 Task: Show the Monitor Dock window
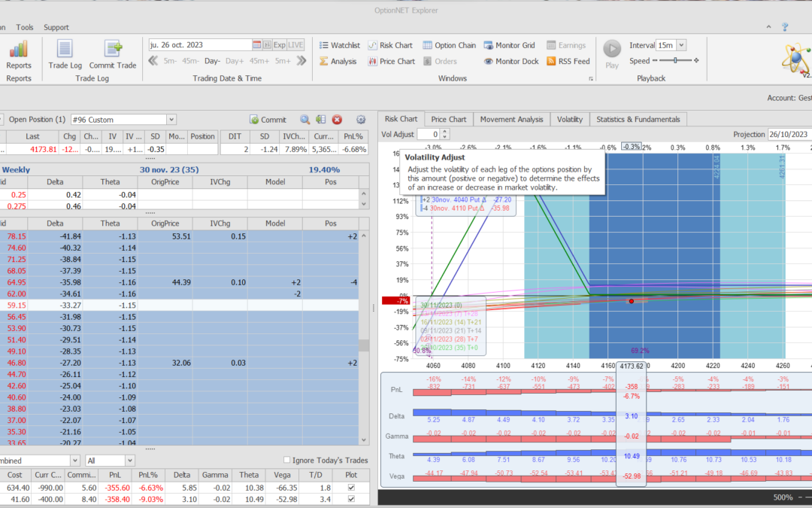click(511, 62)
